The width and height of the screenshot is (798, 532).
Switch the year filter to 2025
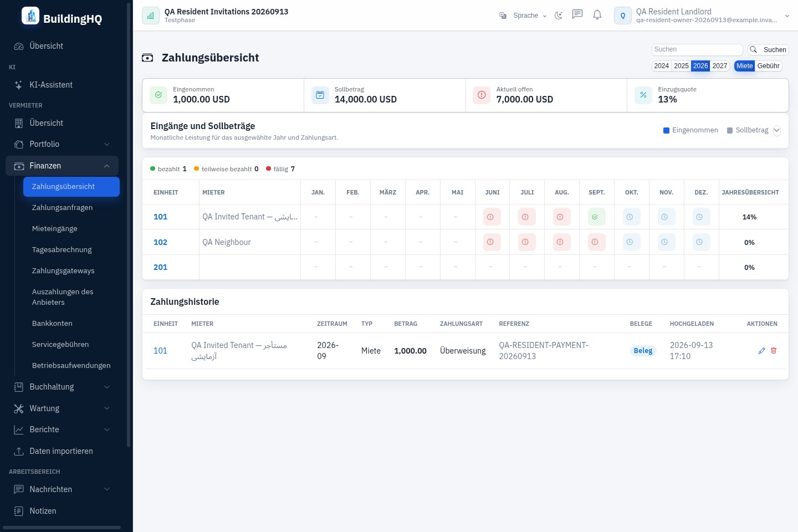click(x=681, y=66)
